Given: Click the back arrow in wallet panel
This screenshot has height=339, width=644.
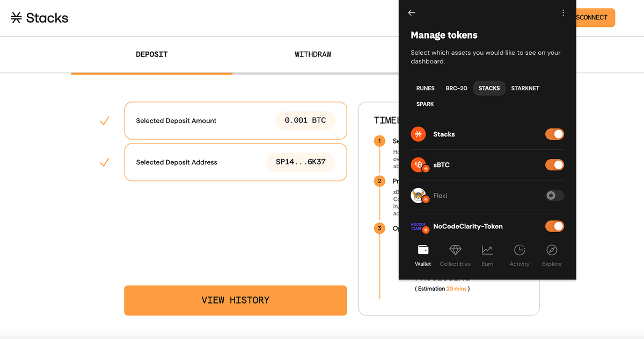Looking at the screenshot, I should 412,13.
